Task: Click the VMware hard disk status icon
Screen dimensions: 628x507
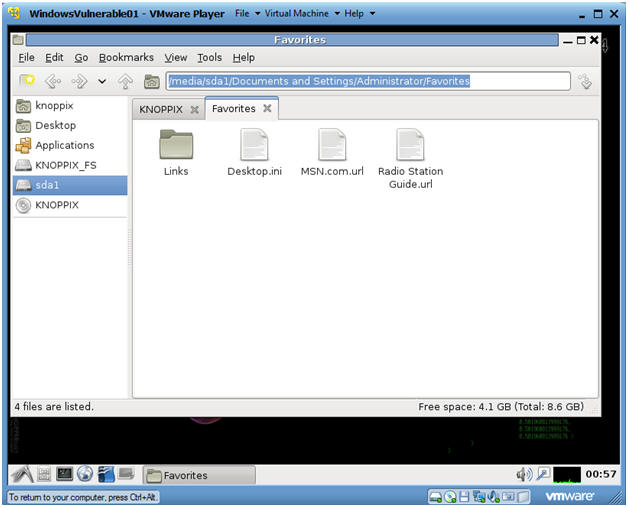Action: [435, 497]
